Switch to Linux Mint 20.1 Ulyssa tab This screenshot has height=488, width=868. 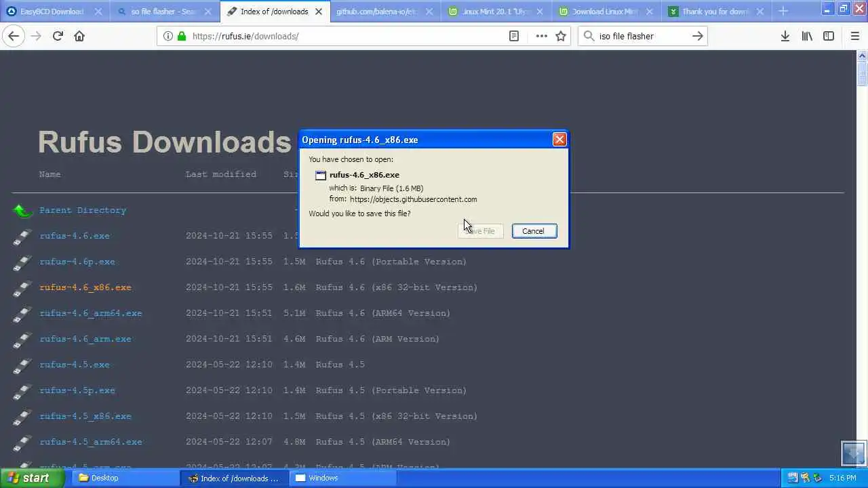(x=495, y=12)
